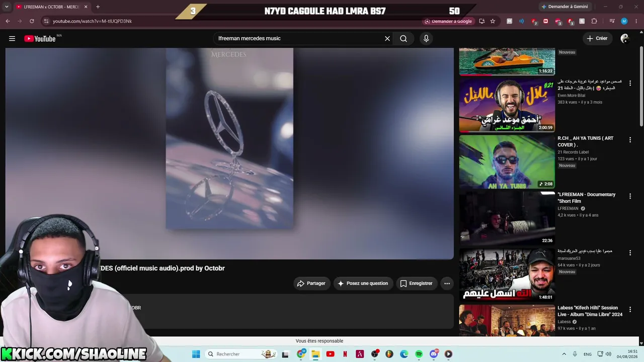
Task: Install the app from address bar icon
Action: pyautogui.click(x=482, y=21)
